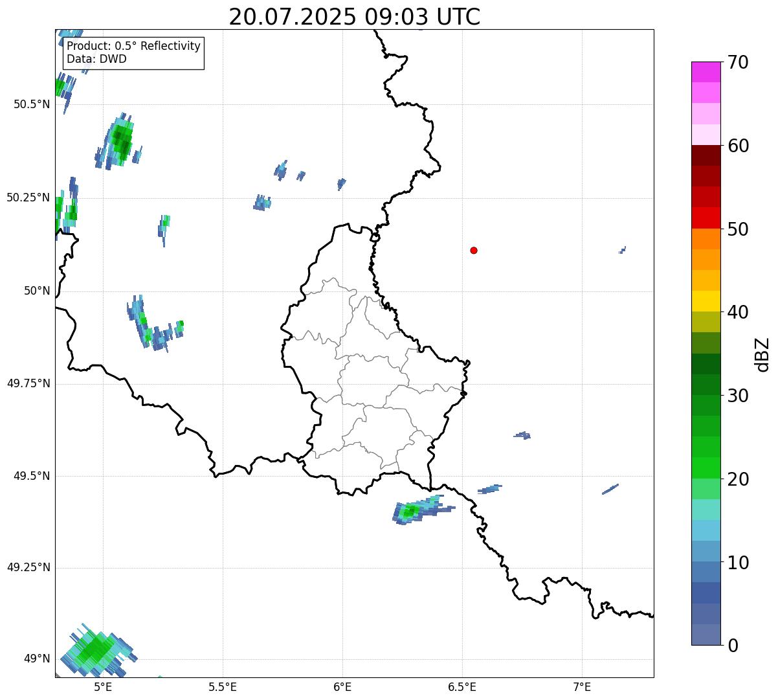This screenshot has height=700, width=778.
Task: Pick the bright green colorbar swatch above 20
Action: pyautogui.click(x=706, y=468)
